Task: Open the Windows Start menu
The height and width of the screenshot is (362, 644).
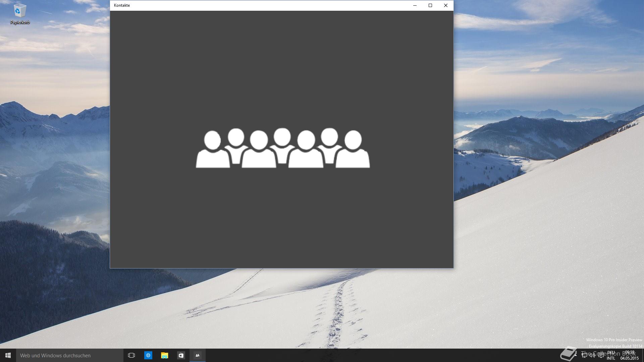Action: (x=8, y=355)
